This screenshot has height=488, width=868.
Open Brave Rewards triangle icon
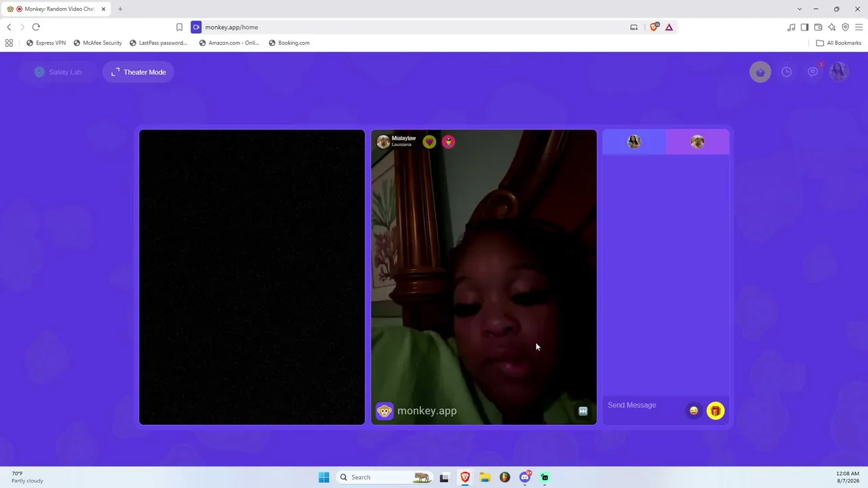point(669,27)
